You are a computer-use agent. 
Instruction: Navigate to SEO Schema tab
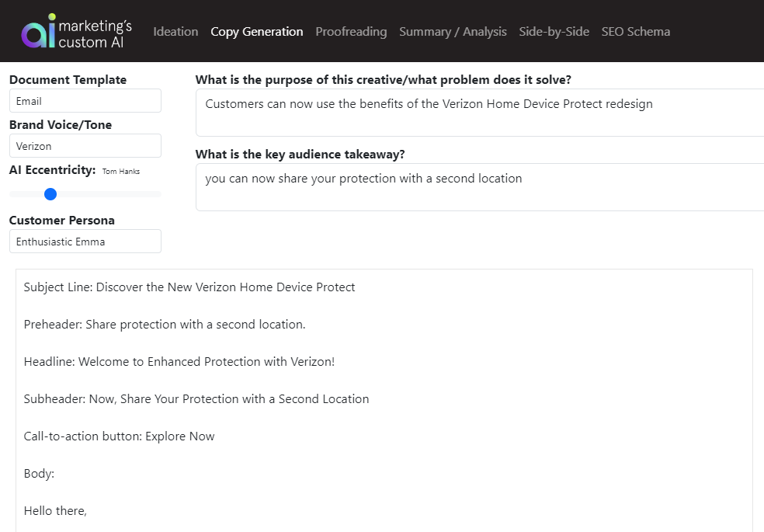[x=635, y=32]
